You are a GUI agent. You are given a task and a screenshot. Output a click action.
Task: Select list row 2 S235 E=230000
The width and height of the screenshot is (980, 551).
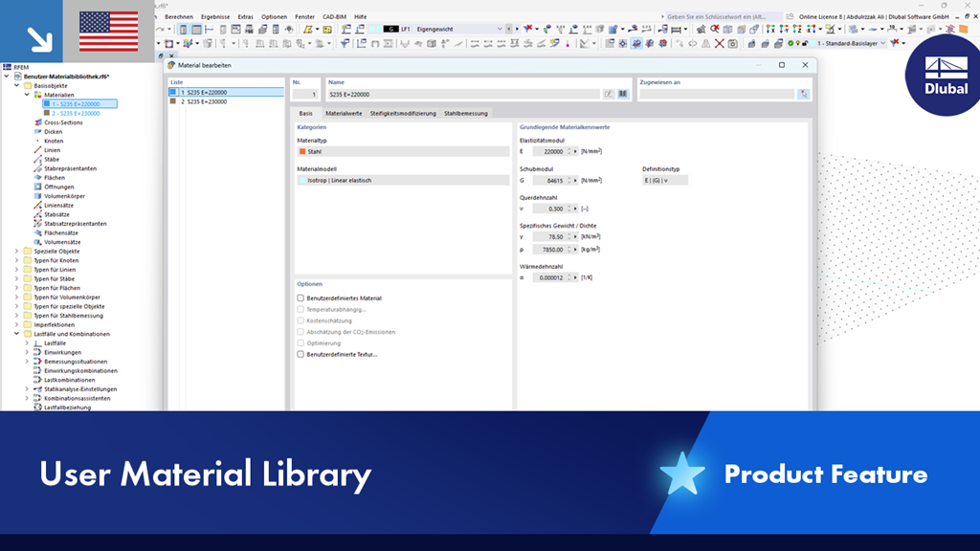point(226,101)
